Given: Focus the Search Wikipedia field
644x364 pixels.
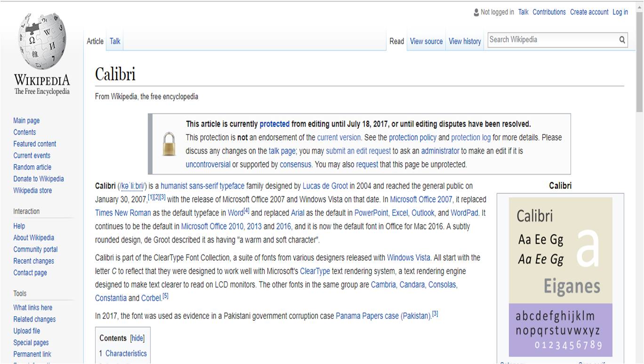Looking at the screenshot, I should tap(552, 40).
